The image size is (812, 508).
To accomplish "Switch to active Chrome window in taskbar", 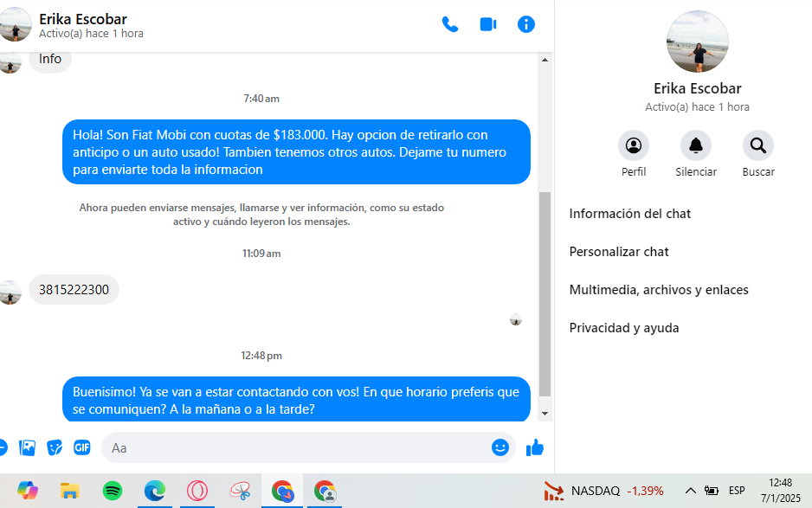I will coord(282,491).
